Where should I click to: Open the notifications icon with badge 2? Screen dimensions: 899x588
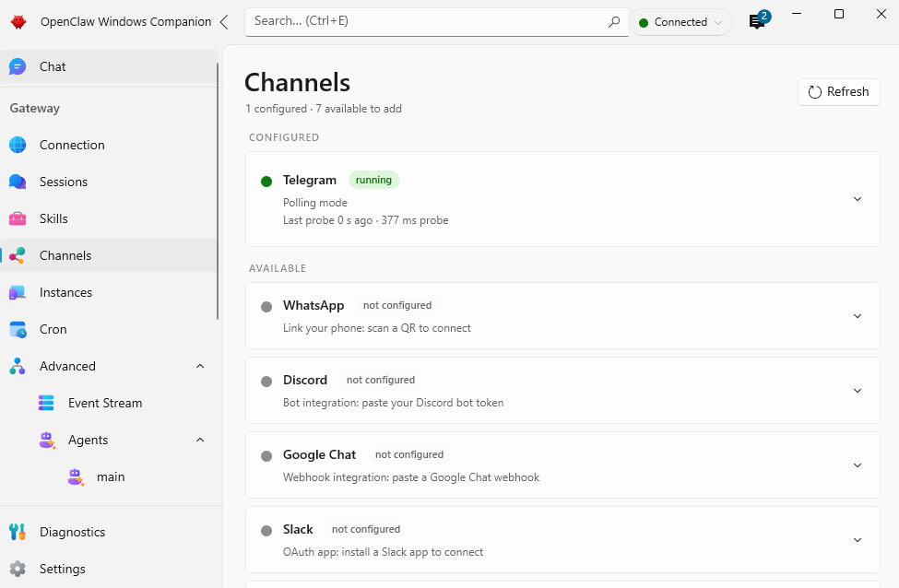tap(758, 20)
